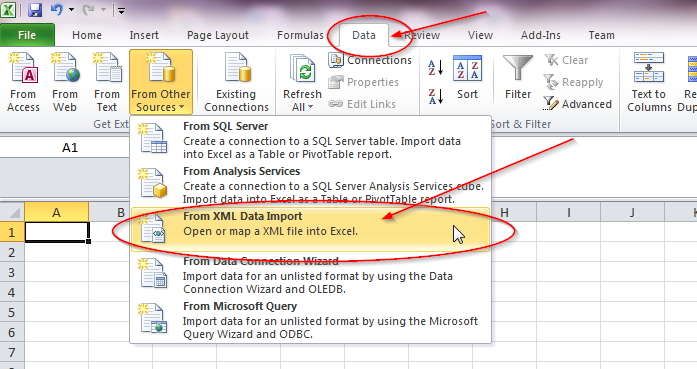Image resolution: width=697 pixels, height=369 pixels.
Task: Click the From XML Data Import icon
Action: click(152, 229)
